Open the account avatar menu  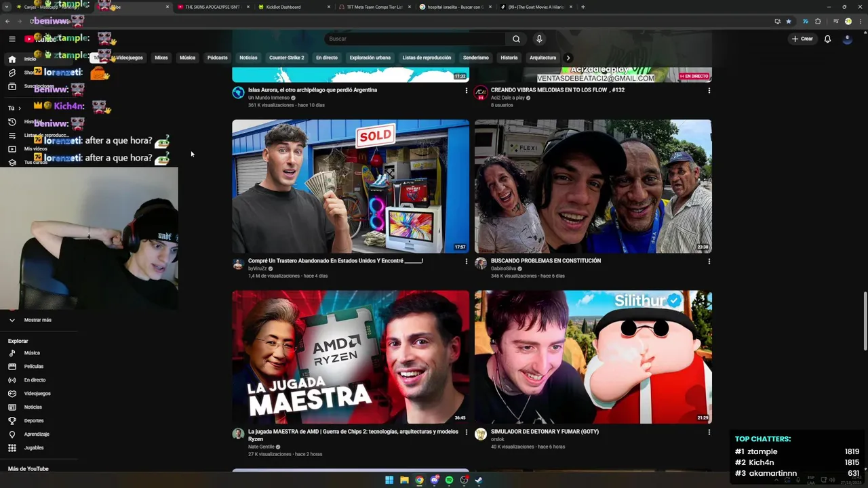point(848,39)
